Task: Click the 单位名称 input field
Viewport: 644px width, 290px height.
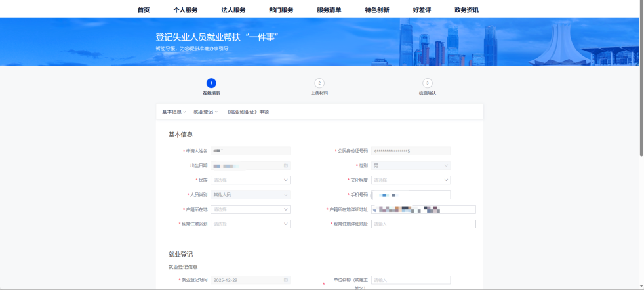Action: pyautogui.click(x=411, y=280)
